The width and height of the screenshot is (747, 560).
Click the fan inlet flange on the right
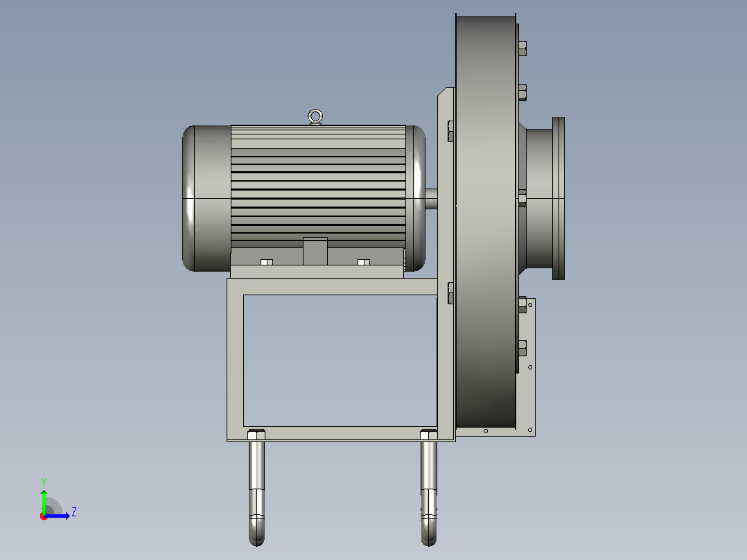click(x=559, y=198)
